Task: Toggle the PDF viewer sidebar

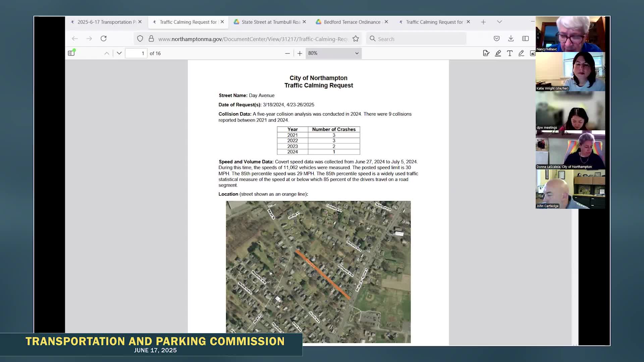Action: pyautogui.click(x=71, y=53)
